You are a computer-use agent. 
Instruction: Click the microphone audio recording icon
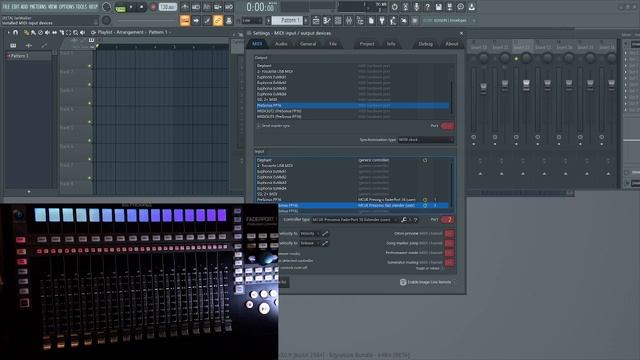(416, 7)
